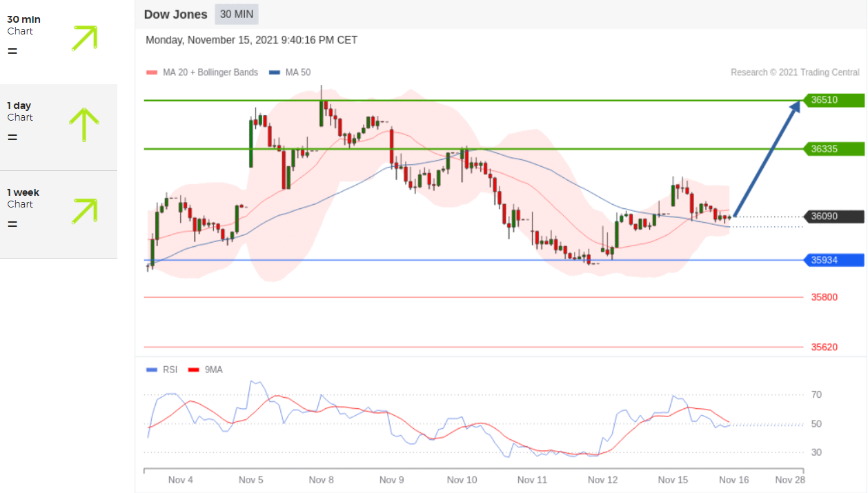Click the Nov 12 date axis label
This screenshot has height=493, width=868.
(602, 480)
